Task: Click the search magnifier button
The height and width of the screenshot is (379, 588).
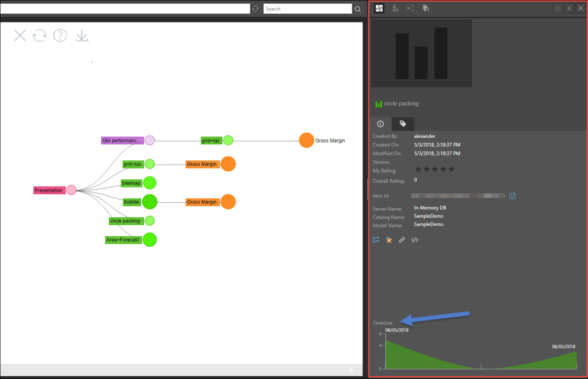Action: pos(358,9)
